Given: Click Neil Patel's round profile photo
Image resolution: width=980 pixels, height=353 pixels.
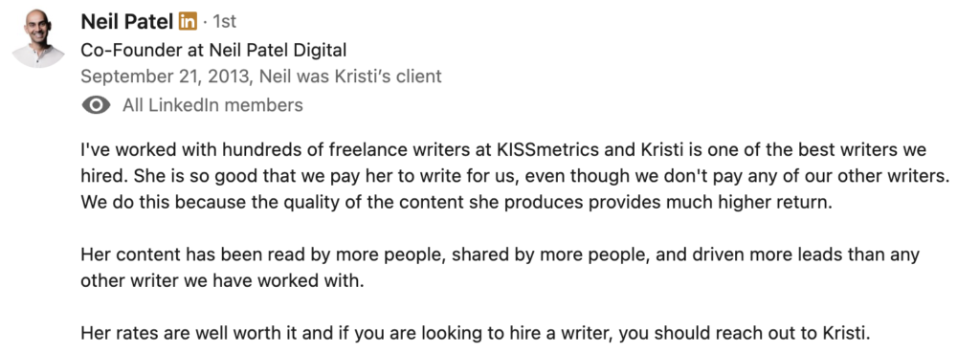Looking at the screenshot, I should coord(38,38).
